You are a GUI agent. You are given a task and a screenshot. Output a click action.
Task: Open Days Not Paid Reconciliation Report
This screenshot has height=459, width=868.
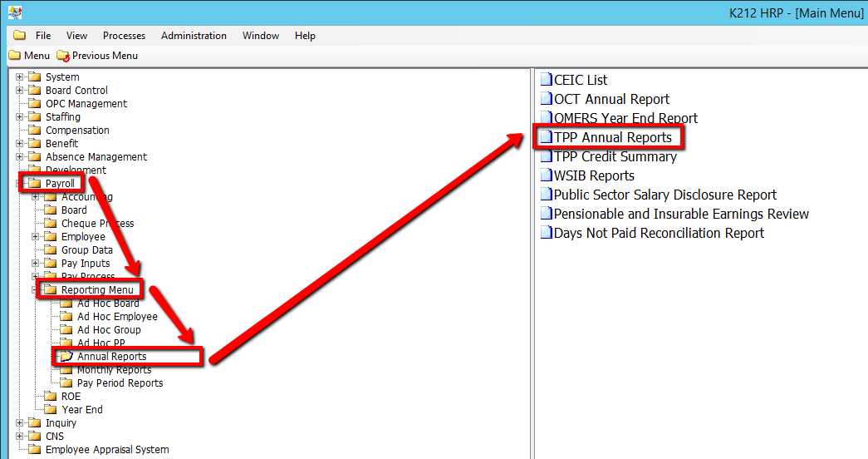[x=659, y=233]
